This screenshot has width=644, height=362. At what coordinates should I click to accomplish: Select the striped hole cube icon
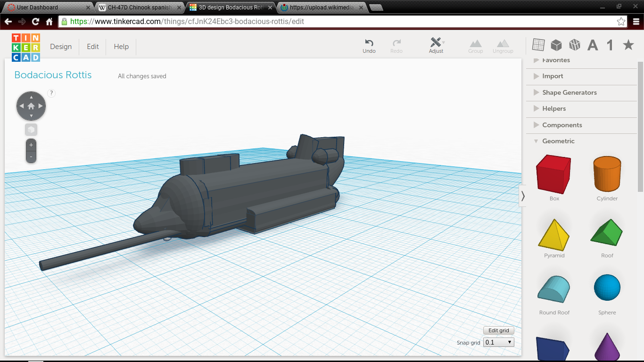[x=575, y=45]
